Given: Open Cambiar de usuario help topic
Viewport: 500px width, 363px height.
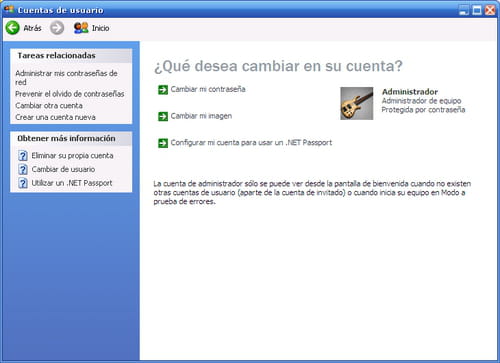Looking at the screenshot, I should point(63,169).
